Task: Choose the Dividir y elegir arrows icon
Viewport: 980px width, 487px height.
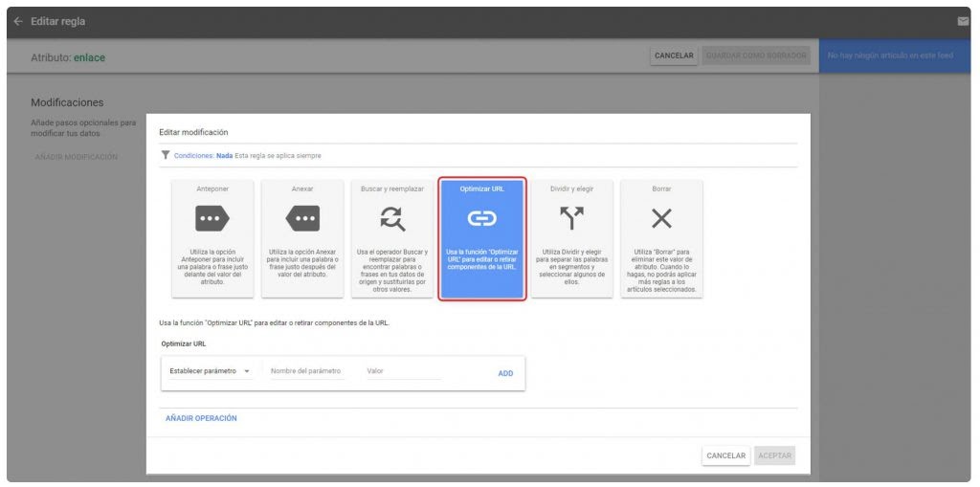Action: (572, 218)
